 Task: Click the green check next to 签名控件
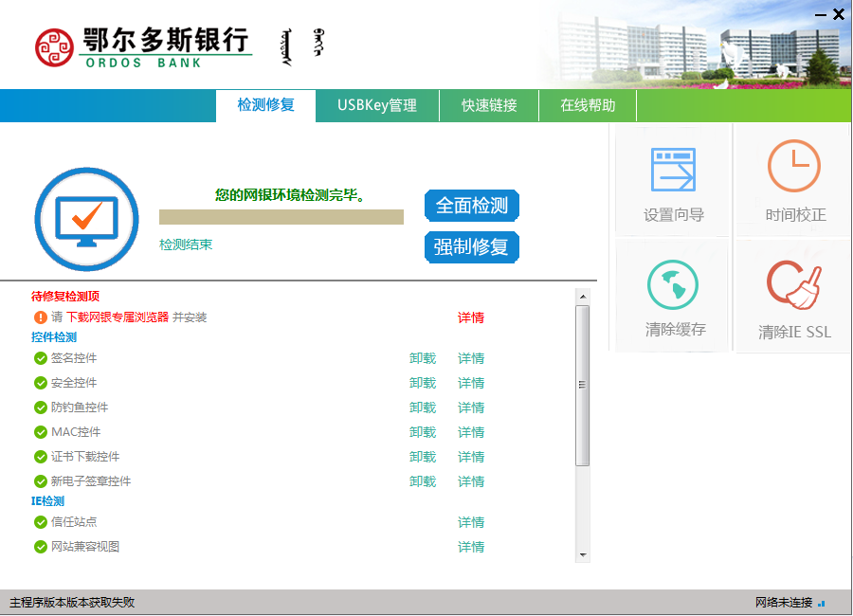41,358
